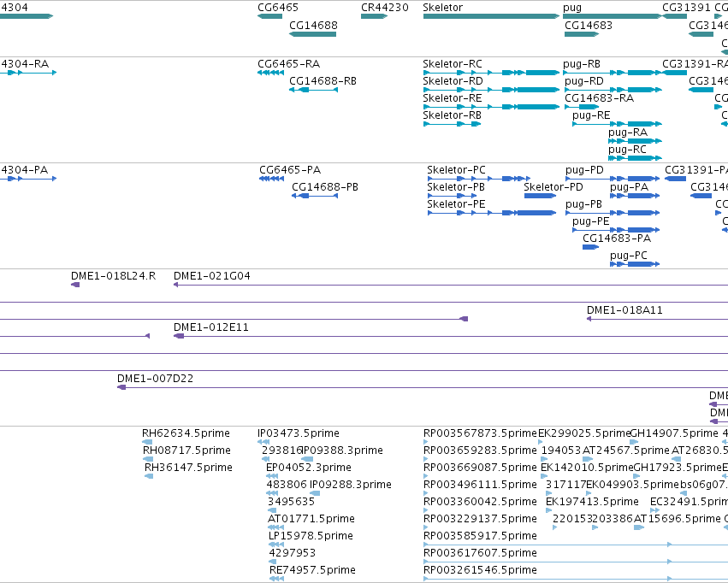Screen dimensions: 728x583
Task: Select the teal pug gene bar
Action: point(613,16)
